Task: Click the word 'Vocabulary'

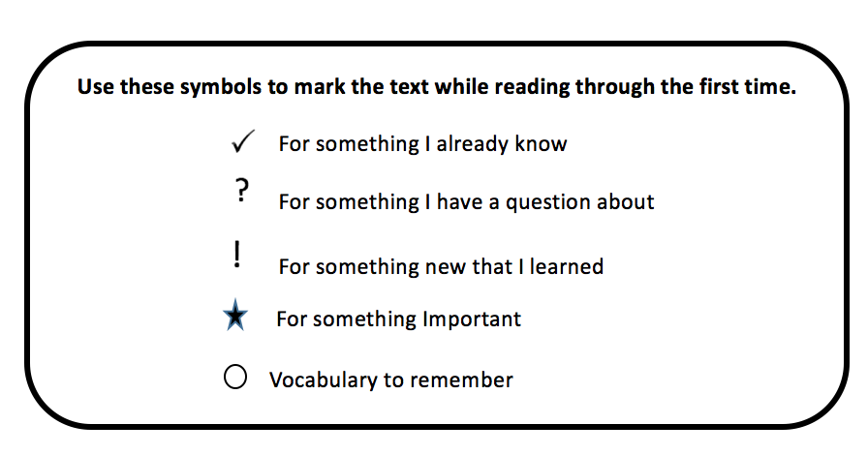Action: (315, 379)
